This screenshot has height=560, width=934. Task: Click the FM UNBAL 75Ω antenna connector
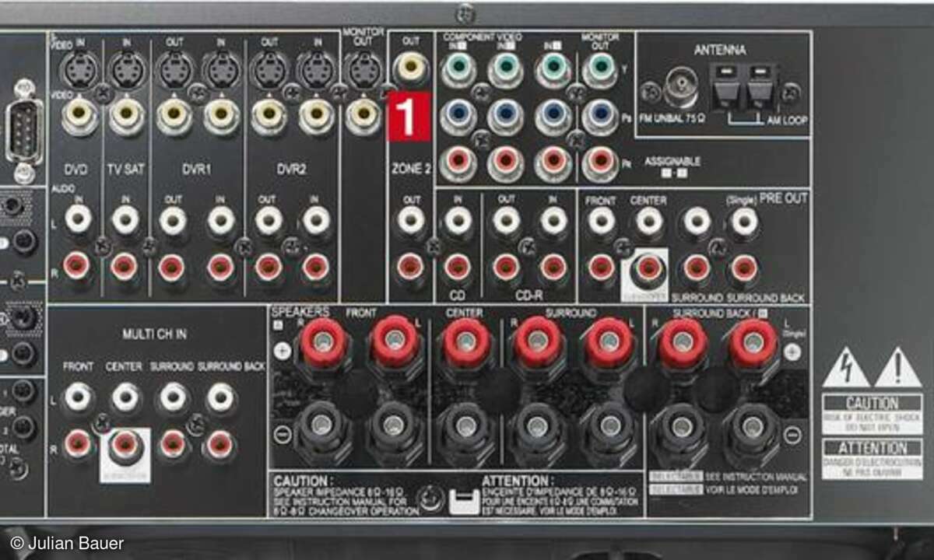click(x=680, y=90)
